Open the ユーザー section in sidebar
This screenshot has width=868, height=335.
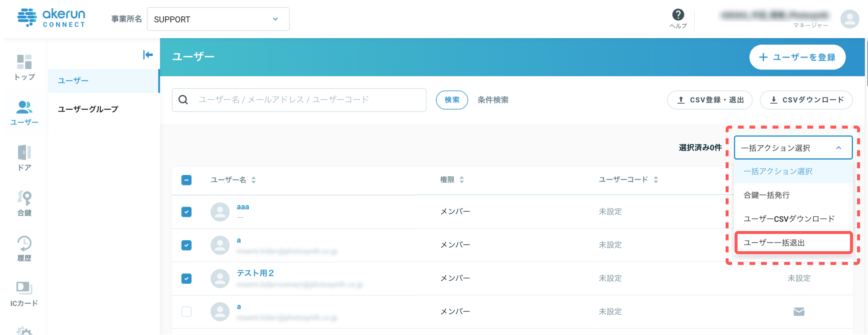tap(24, 113)
